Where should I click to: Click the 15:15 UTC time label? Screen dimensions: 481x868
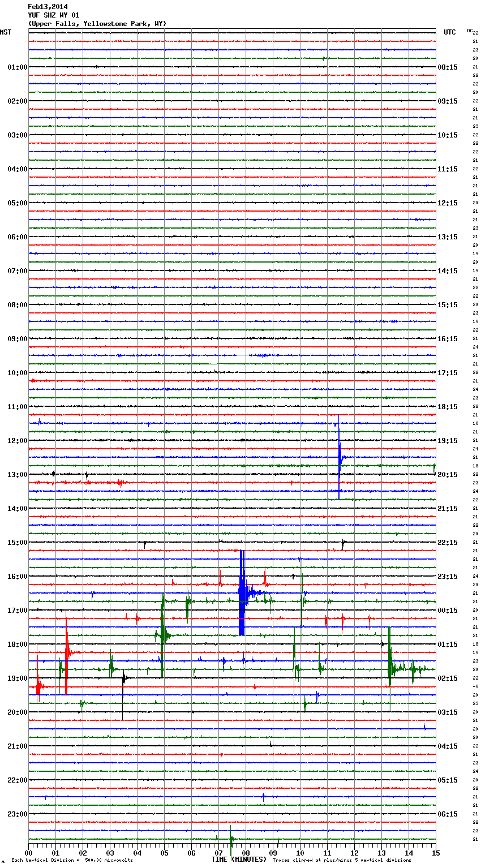(448, 305)
